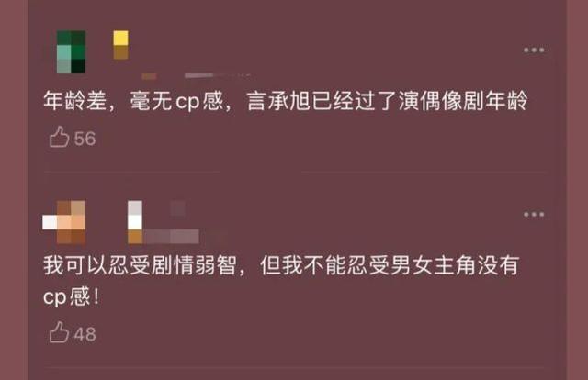The height and width of the screenshot is (380, 588).
Task: Open three-dot menu on 言承旭 age comment
Action: 534,50
